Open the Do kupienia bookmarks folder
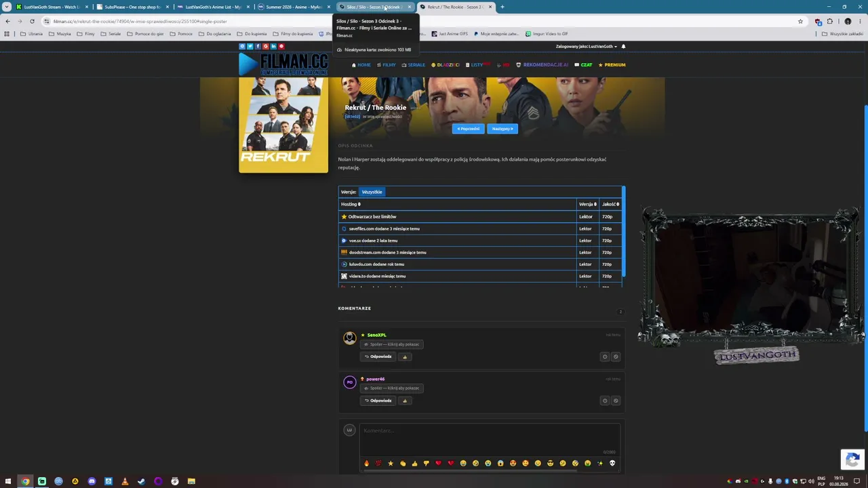 coord(252,34)
